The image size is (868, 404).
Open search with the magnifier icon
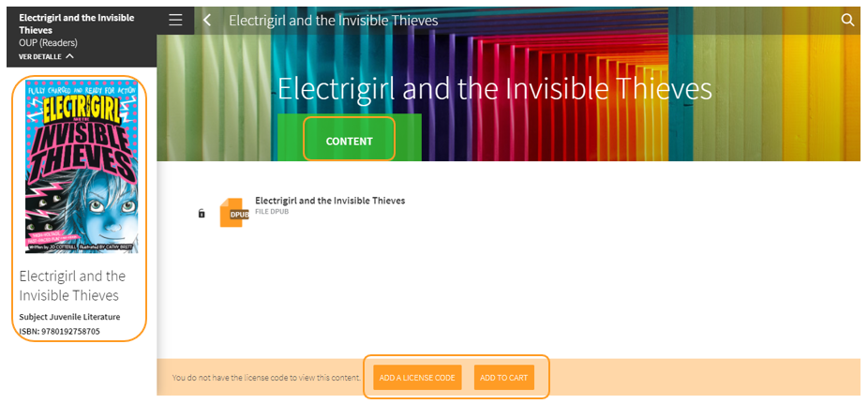click(847, 20)
